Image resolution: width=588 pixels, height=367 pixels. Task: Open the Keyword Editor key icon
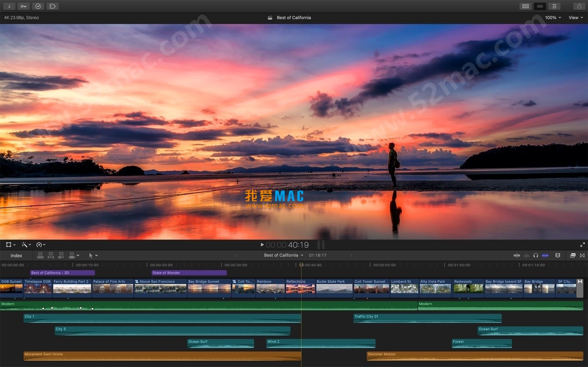24,6
